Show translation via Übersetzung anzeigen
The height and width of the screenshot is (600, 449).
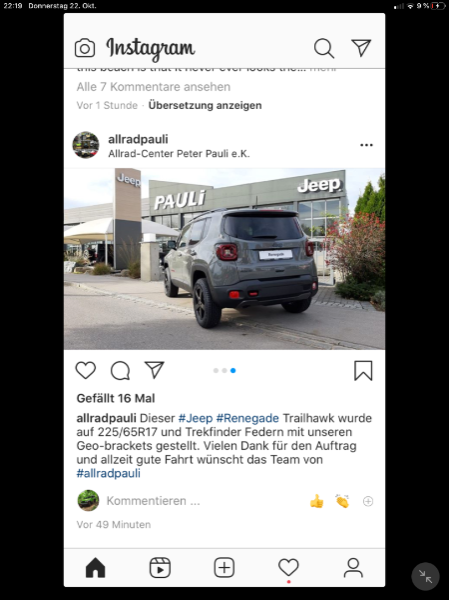coord(205,105)
